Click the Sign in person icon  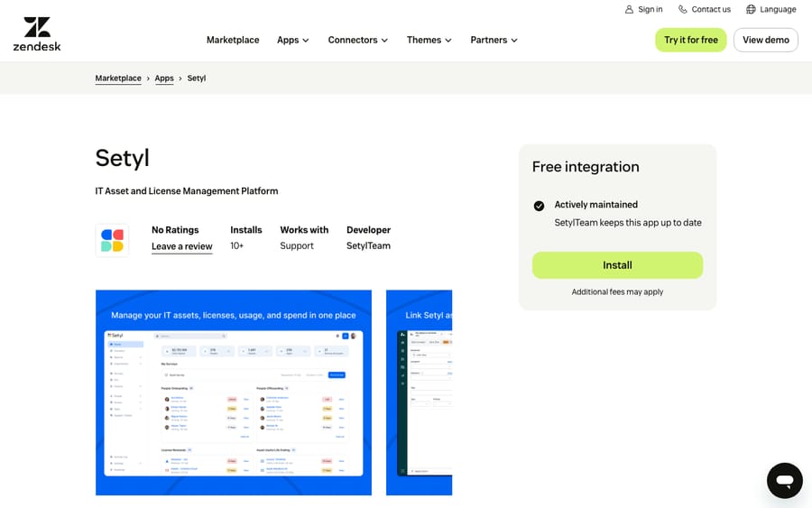pyautogui.click(x=629, y=9)
